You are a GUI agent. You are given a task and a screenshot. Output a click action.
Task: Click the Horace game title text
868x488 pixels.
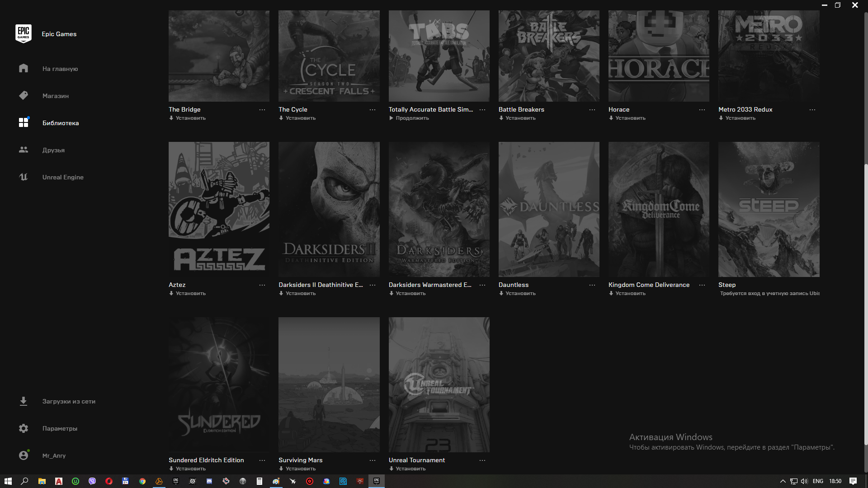click(619, 109)
